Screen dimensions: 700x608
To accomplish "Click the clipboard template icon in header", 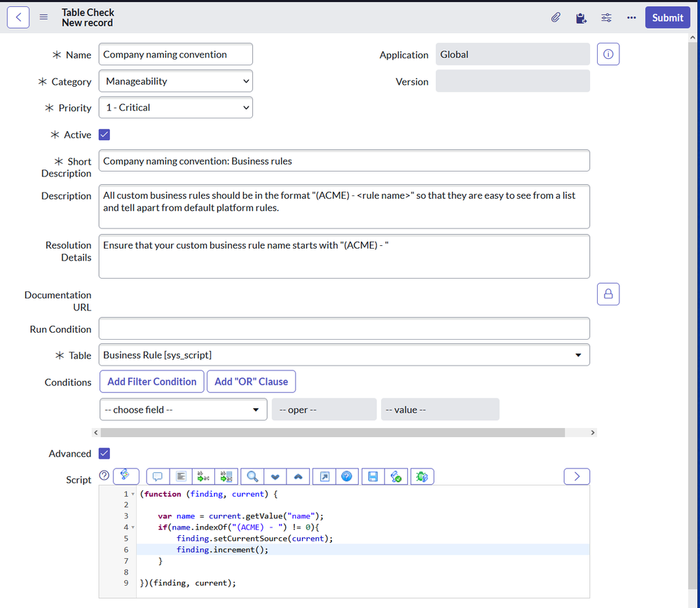I will (581, 18).
